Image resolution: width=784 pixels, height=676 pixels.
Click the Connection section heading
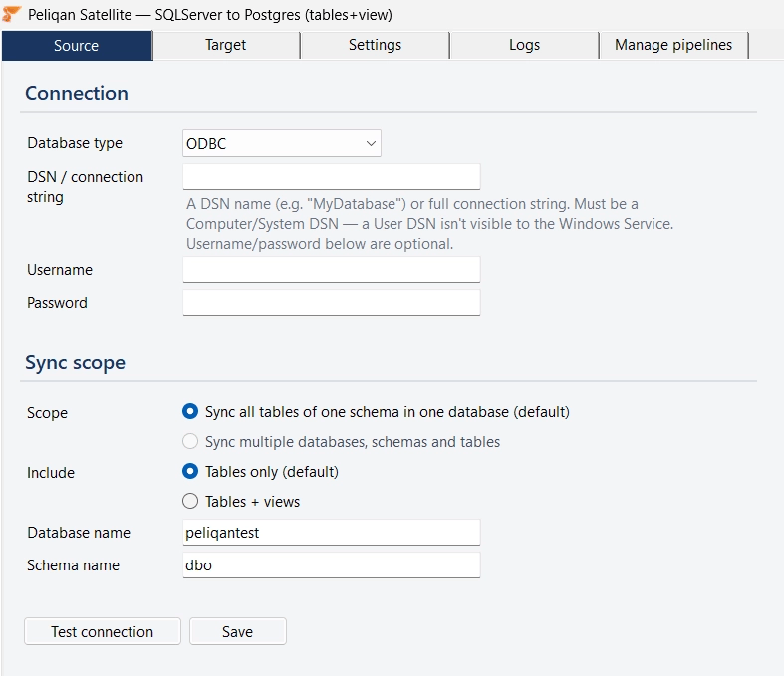(77, 93)
